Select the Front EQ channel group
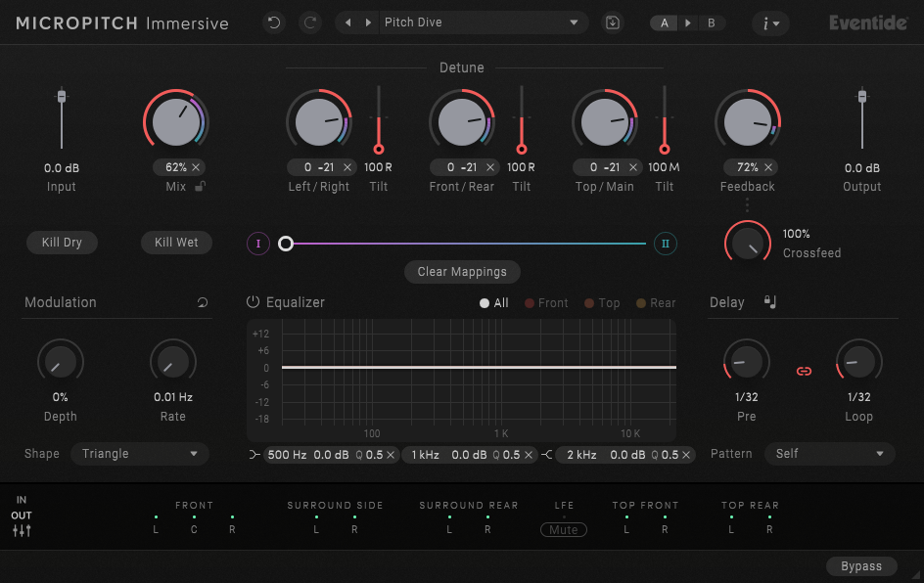The width and height of the screenshot is (924, 583). [546, 302]
